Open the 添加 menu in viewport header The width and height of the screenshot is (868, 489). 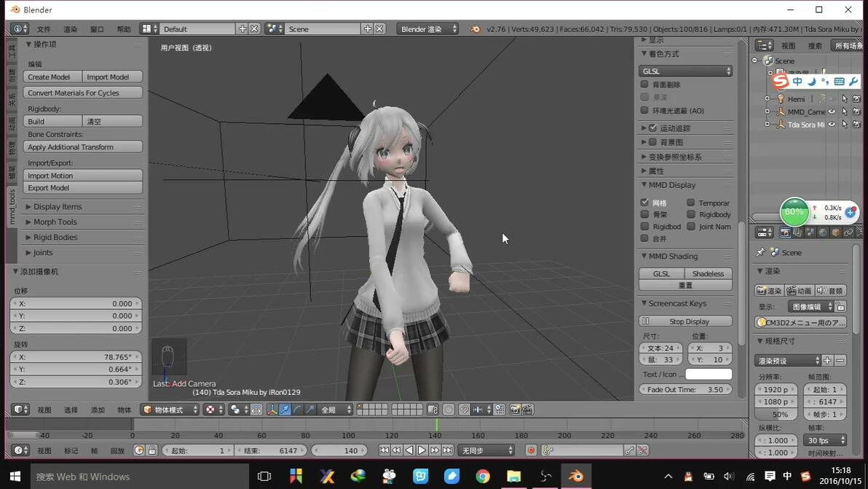pos(98,410)
